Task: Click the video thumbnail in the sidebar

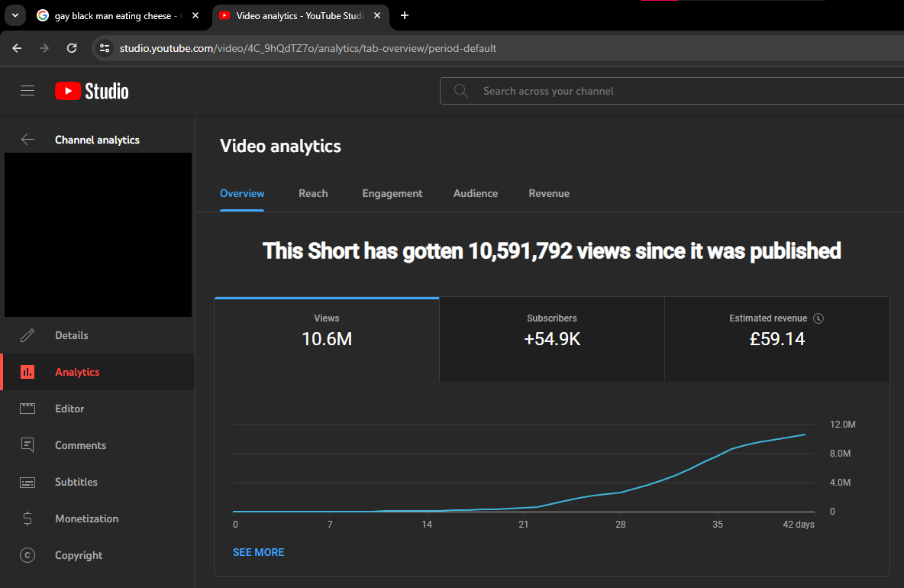Action: (98, 234)
